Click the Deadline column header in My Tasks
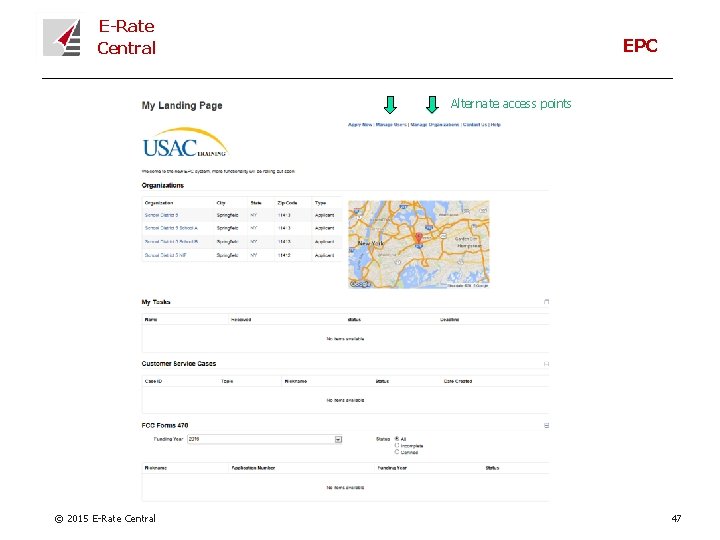720x540 pixels. pos(450,319)
